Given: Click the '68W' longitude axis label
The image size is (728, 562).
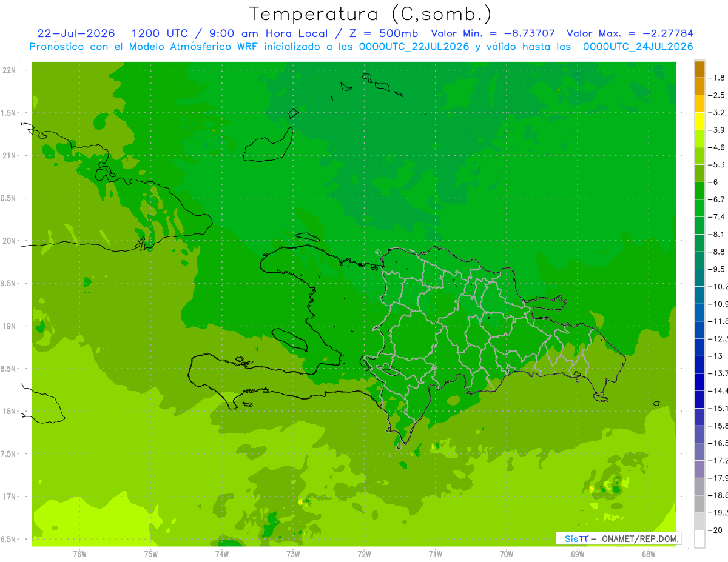Looking at the screenshot, I should click(x=649, y=554).
